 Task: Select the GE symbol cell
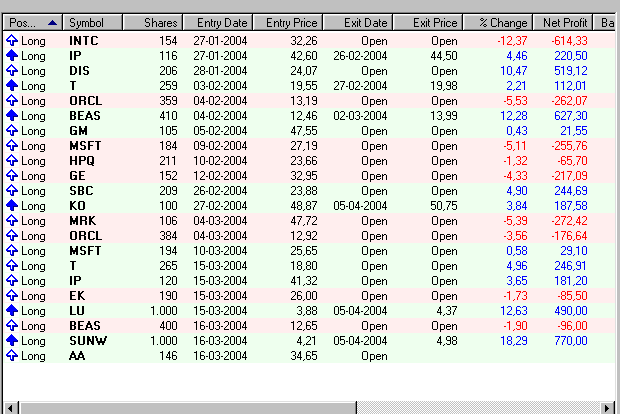77,176
